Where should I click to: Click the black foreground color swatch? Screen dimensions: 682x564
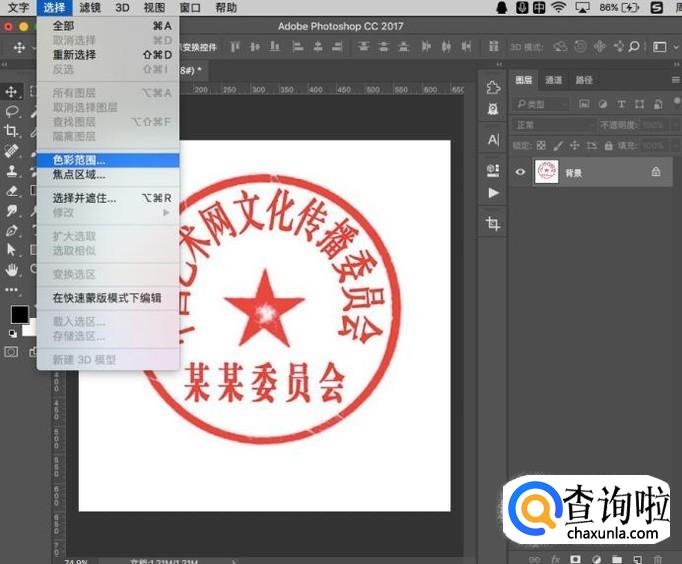pyautogui.click(x=19, y=314)
